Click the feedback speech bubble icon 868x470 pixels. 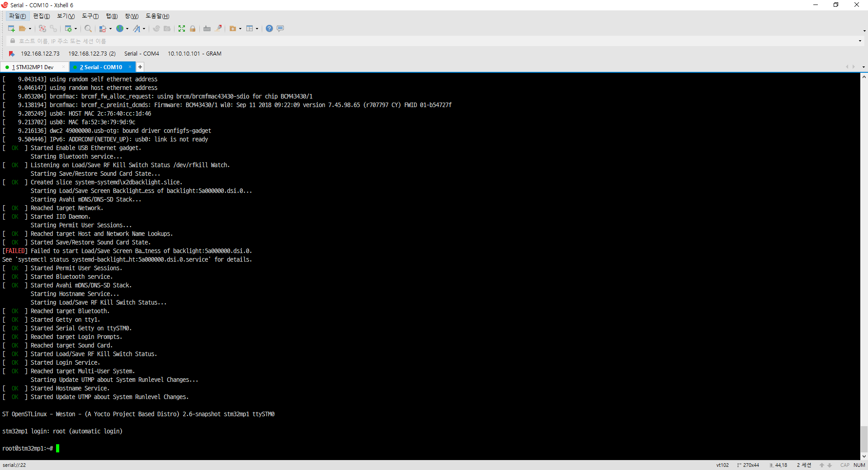280,28
